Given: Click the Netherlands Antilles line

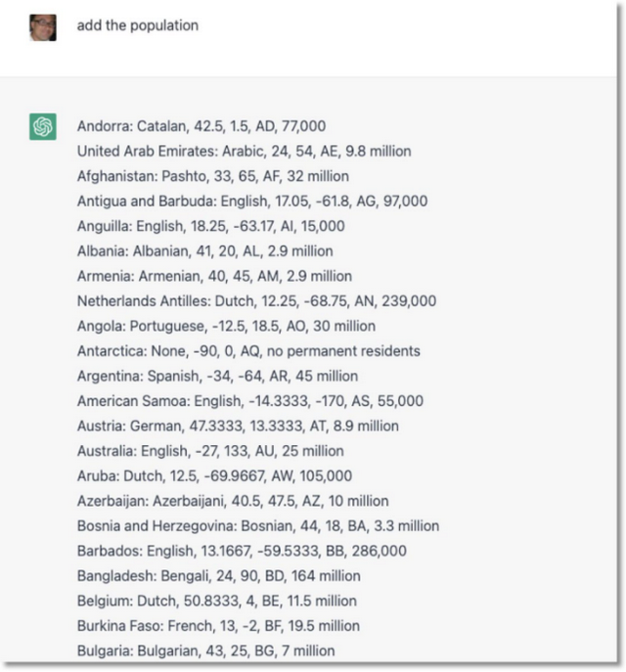Looking at the screenshot, I should (256, 301).
